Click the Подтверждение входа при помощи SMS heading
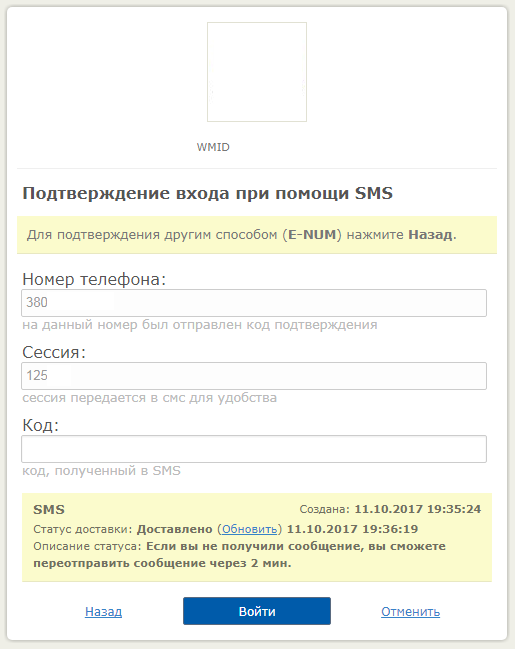Screen dimensions: 515x649 tap(207, 193)
